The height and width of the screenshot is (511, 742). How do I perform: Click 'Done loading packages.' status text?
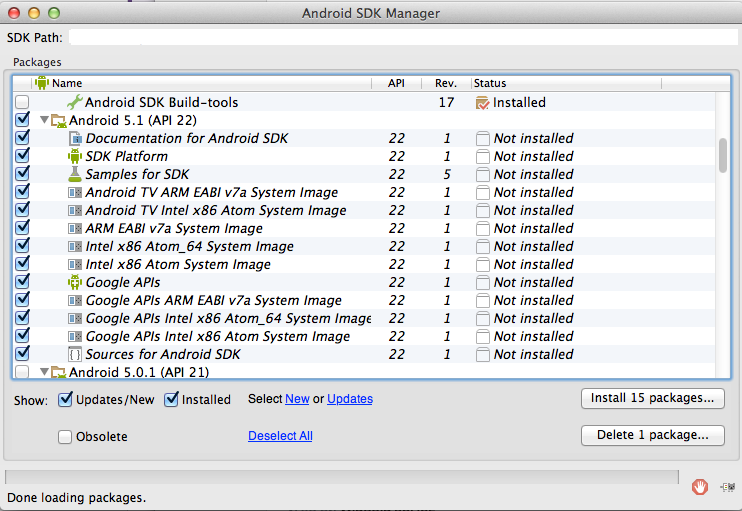pos(76,498)
